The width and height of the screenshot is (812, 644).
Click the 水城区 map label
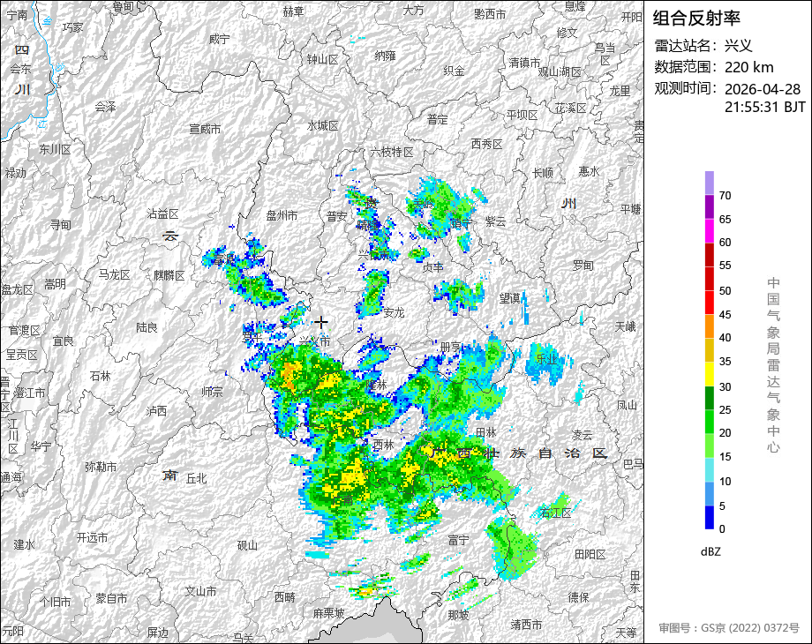click(323, 125)
